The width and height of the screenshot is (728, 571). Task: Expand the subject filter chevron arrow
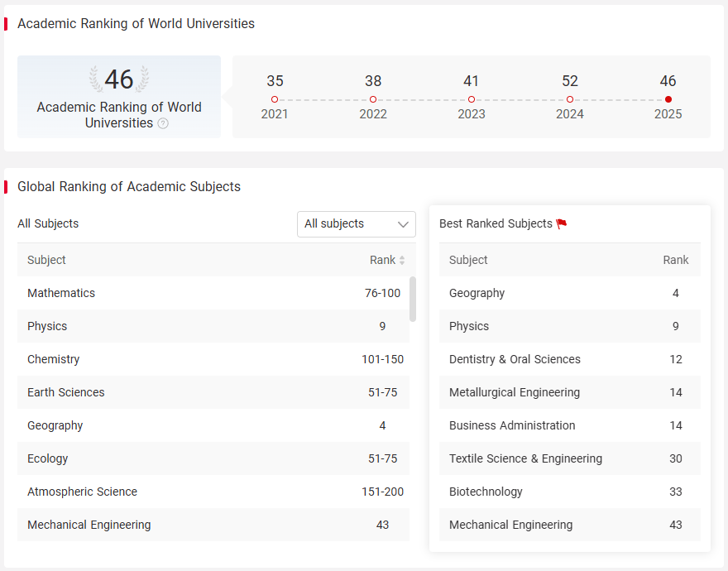pyautogui.click(x=403, y=224)
